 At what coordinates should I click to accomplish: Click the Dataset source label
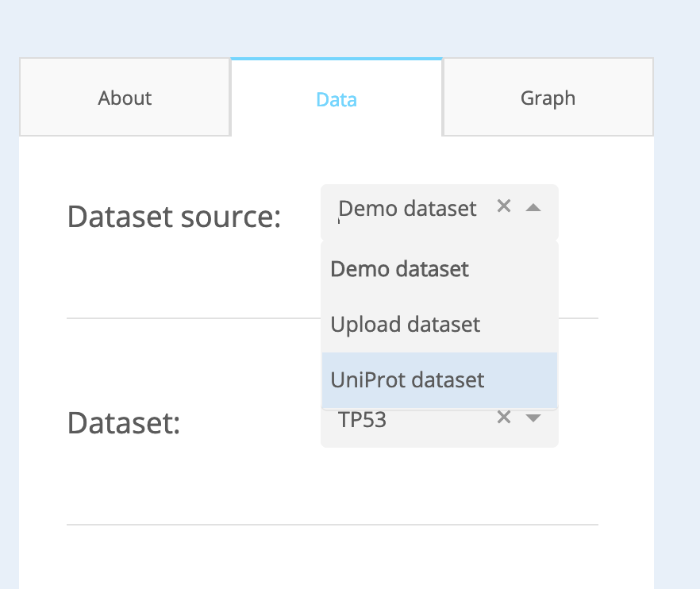tap(173, 216)
